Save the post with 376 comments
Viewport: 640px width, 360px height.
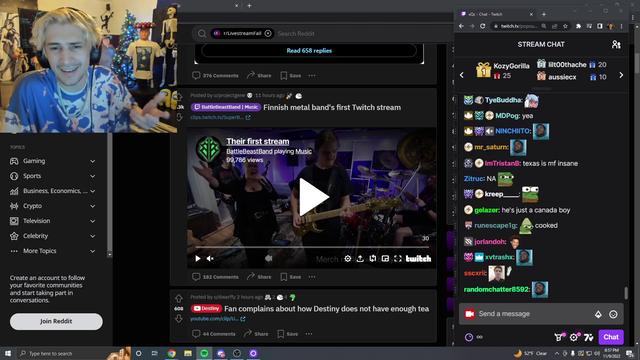click(x=291, y=76)
